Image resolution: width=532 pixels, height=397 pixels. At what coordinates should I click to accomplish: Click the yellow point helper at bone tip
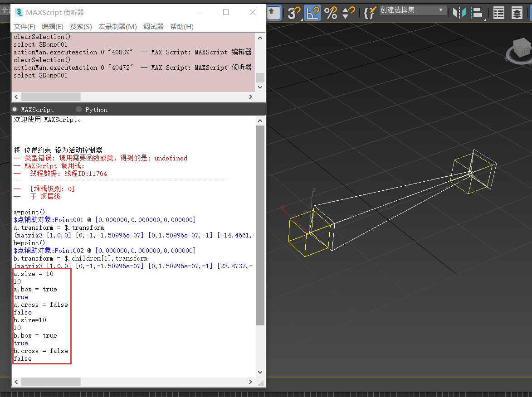[x=471, y=174]
